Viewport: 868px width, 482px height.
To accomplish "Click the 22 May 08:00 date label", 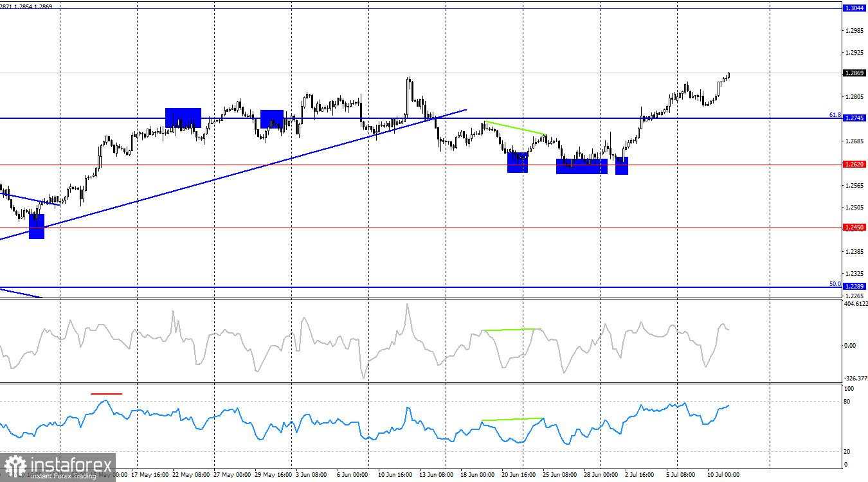I will (x=191, y=475).
